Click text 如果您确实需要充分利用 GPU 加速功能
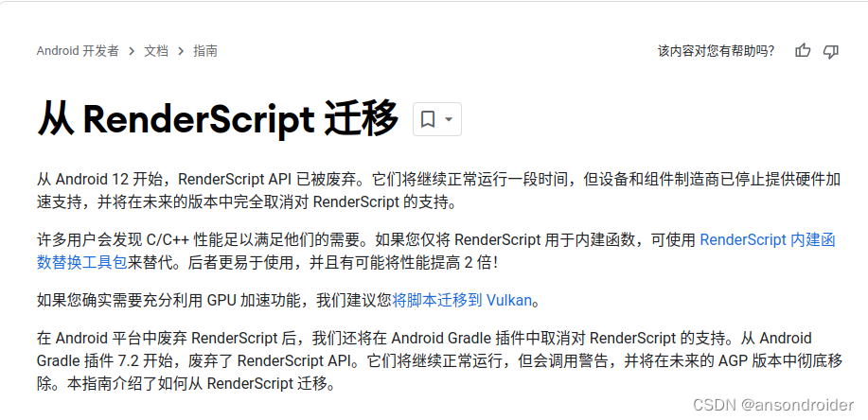This screenshot has width=868, height=420. pos(168,301)
